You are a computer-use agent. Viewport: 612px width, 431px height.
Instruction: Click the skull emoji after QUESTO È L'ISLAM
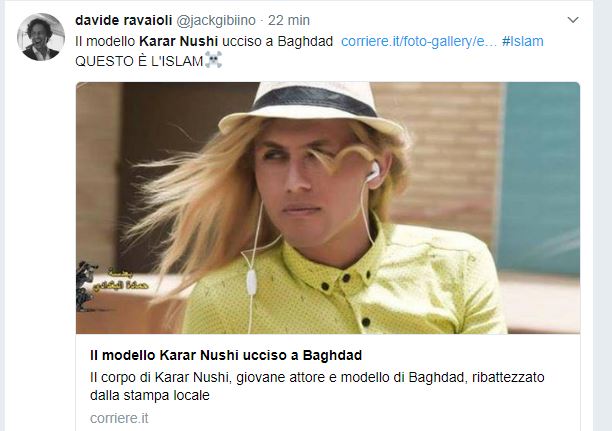(x=213, y=60)
